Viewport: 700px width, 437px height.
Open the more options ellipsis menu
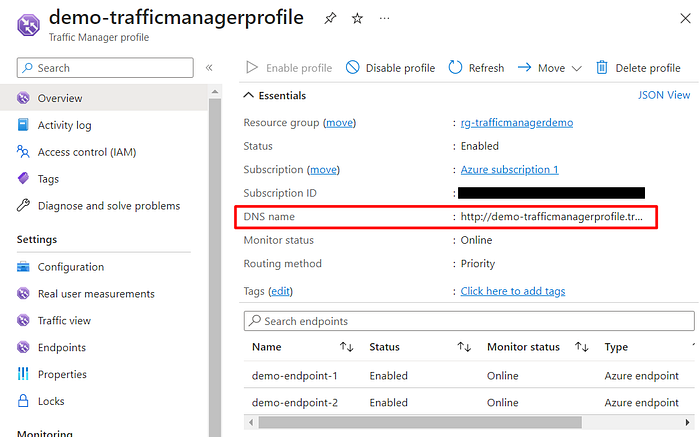click(x=384, y=18)
